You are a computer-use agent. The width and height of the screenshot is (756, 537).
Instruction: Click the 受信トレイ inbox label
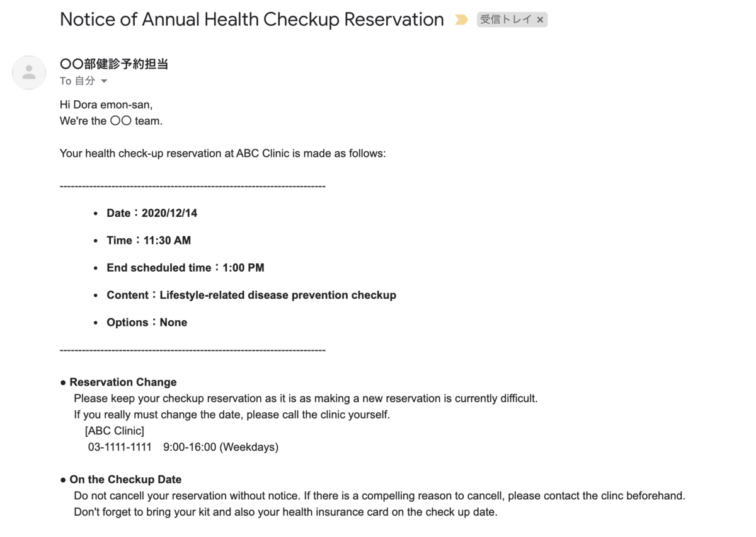[506, 20]
